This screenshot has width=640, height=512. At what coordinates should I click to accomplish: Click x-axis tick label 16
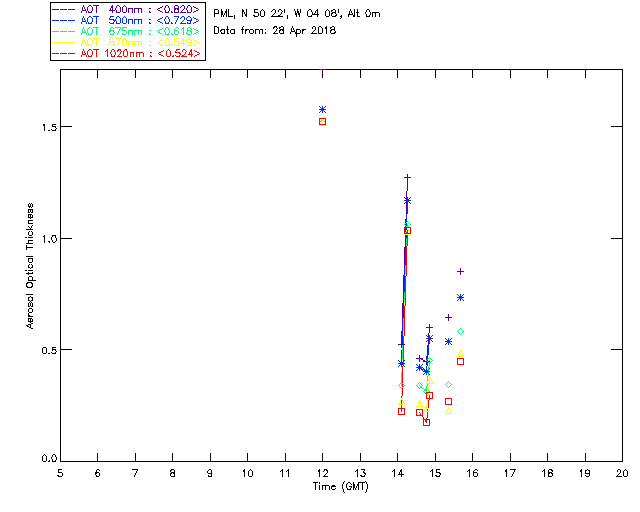(473, 473)
